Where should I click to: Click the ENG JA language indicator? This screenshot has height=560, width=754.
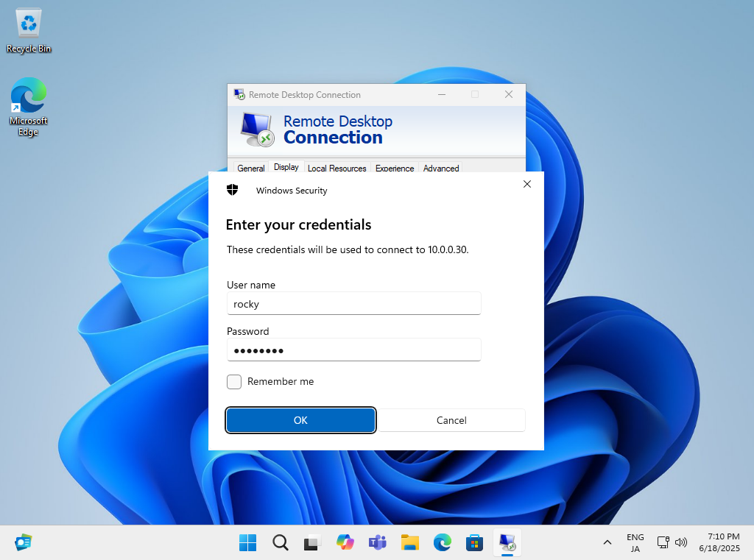(x=634, y=542)
